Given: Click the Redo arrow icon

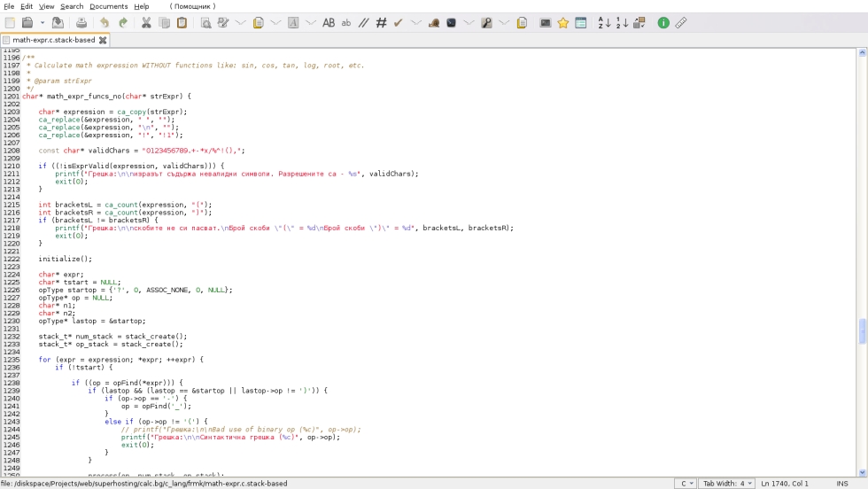Looking at the screenshot, I should click(123, 23).
